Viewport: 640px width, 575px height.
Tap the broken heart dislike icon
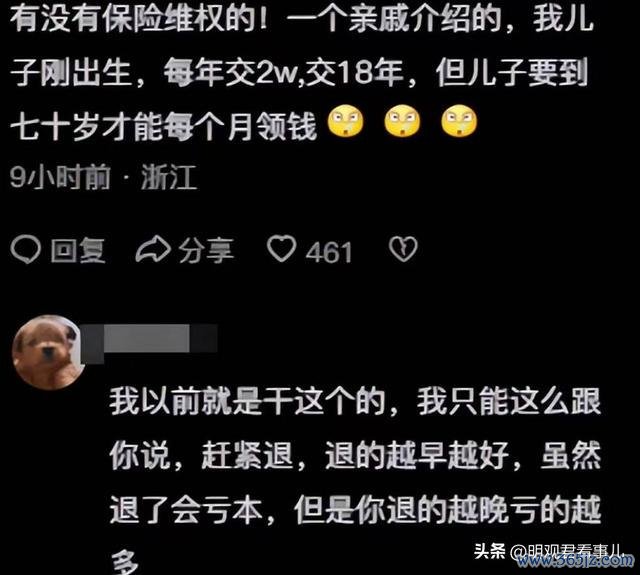[403, 249]
